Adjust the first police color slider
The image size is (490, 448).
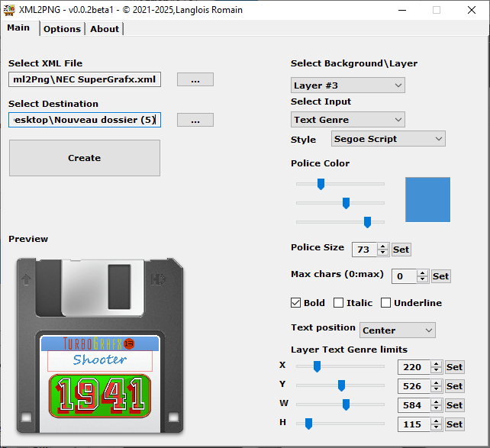pyautogui.click(x=321, y=184)
